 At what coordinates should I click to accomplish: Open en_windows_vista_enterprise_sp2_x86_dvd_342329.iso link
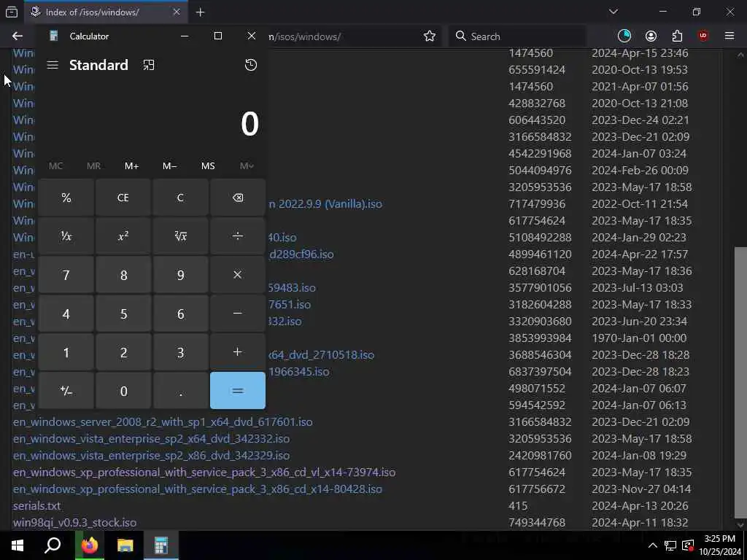(151, 455)
